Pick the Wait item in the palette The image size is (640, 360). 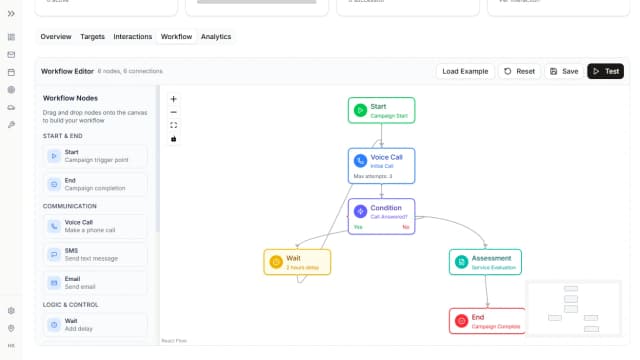(95, 324)
